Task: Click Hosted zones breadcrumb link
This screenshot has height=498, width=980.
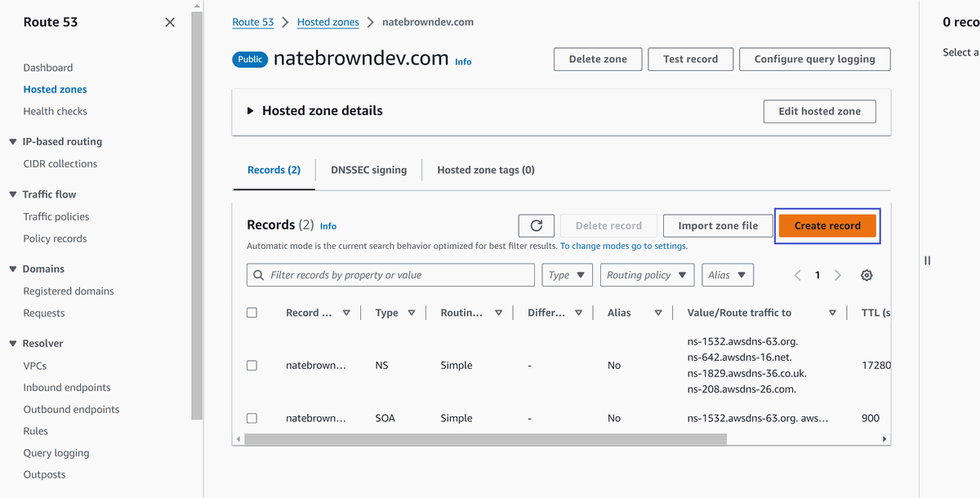Action: click(x=328, y=22)
